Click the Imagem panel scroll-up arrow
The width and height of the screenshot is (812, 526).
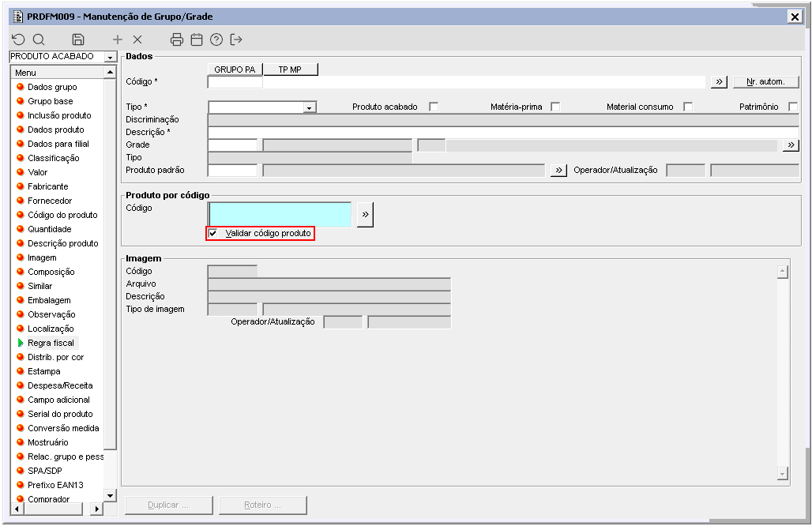coord(783,272)
